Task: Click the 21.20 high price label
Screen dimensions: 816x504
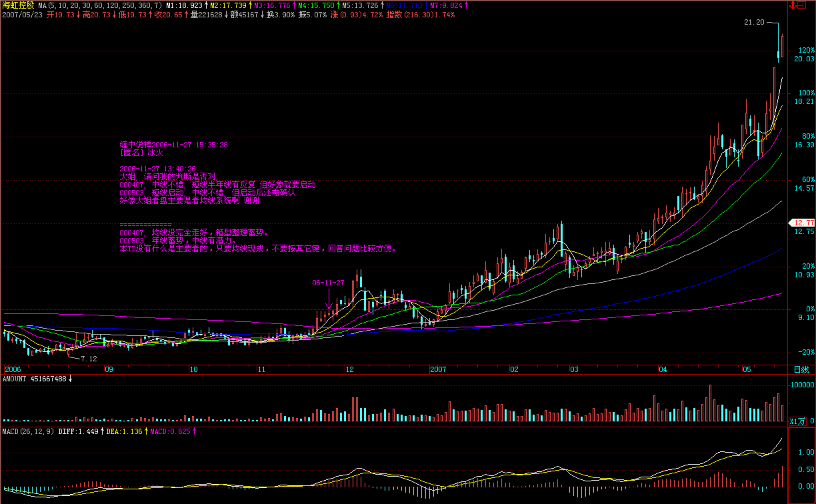Action: 754,23
